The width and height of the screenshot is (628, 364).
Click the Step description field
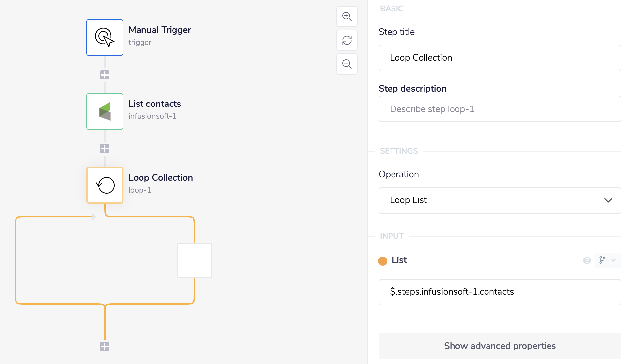(x=500, y=109)
